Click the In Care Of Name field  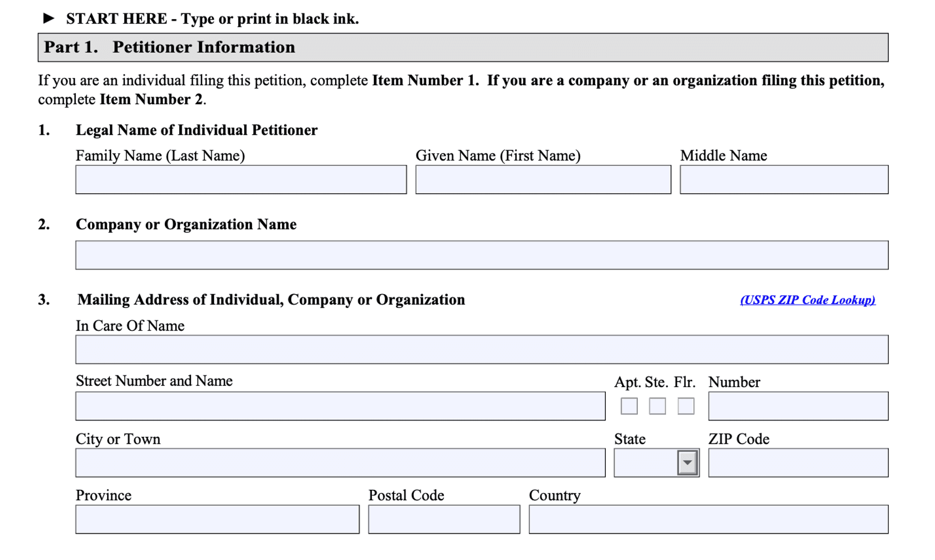click(x=482, y=350)
